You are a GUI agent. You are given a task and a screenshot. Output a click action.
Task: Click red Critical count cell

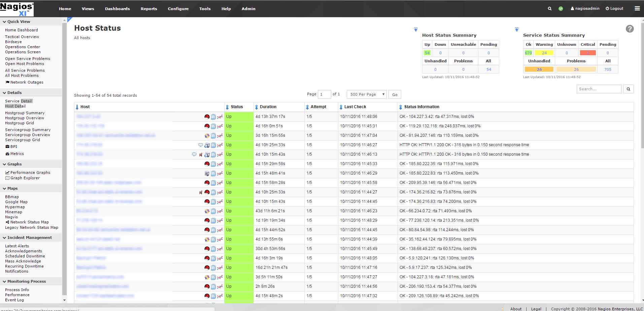click(x=588, y=53)
